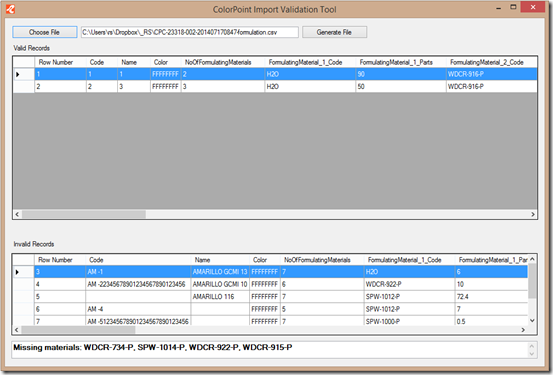
Task: Click the Missing materials message text
Action: coord(153,347)
